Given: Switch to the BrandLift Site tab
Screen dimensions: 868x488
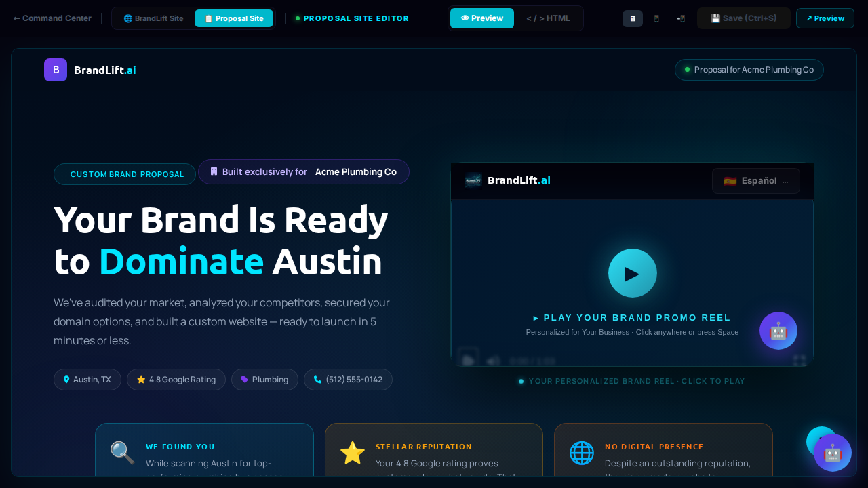Looking at the screenshot, I should click(x=153, y=18).
